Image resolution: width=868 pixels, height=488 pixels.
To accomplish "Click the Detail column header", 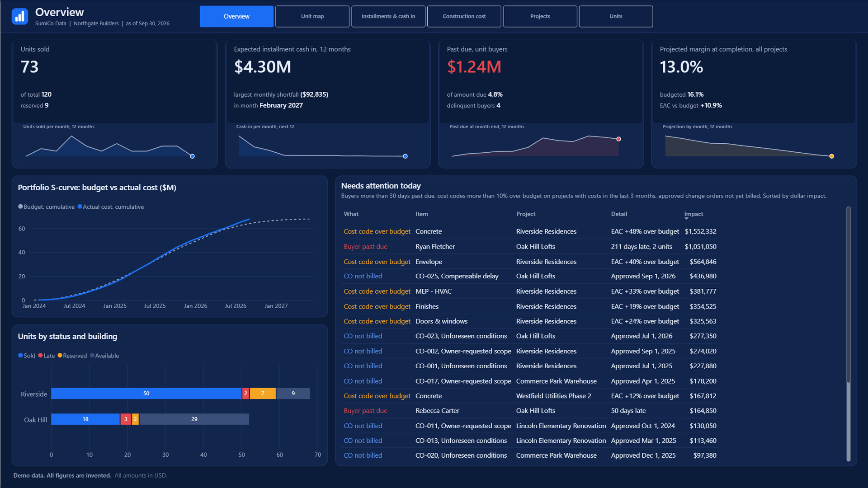I will point(619,214).
